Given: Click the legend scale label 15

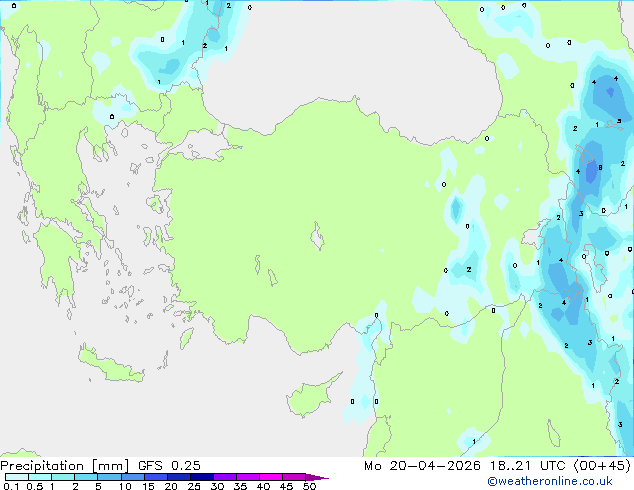Looking at the screenshot, I should [148, 486].
